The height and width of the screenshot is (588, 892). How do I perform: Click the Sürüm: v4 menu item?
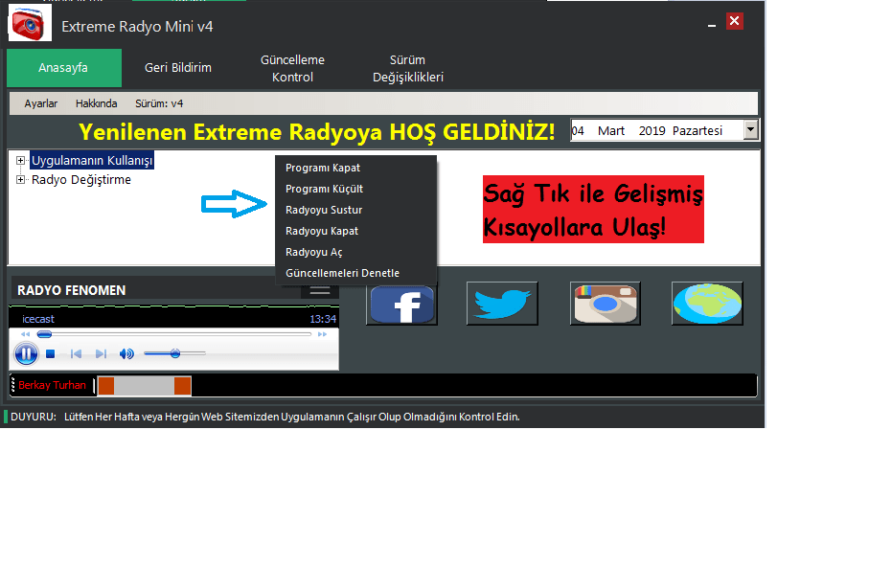159,103
